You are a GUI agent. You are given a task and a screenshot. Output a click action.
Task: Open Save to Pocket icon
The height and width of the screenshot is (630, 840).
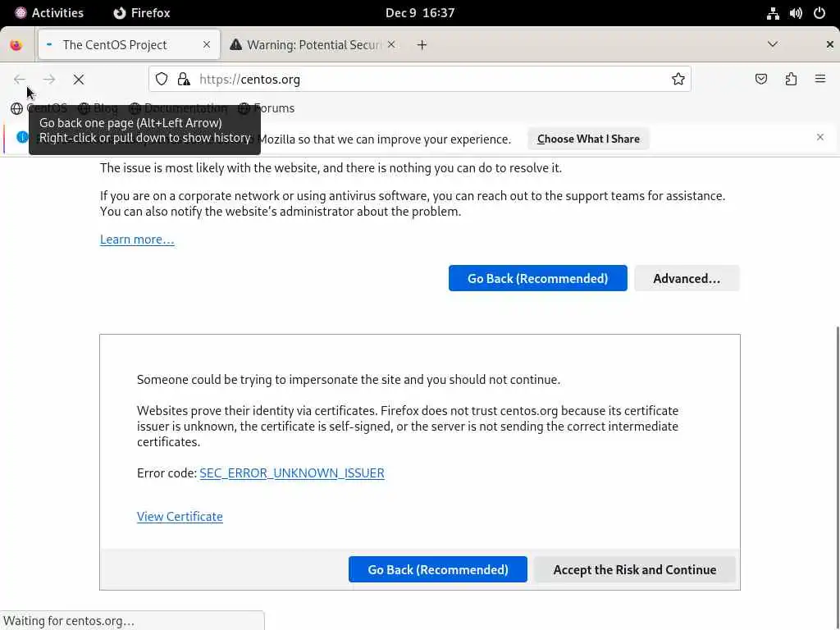[x=761, y=80]
